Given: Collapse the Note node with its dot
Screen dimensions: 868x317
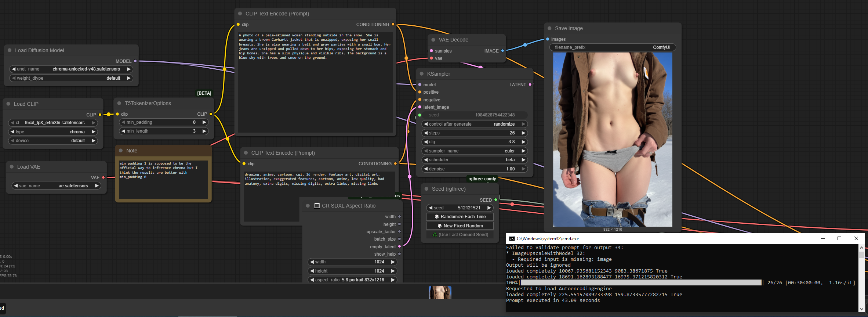Looking at the screenshot, I should 121,151.
